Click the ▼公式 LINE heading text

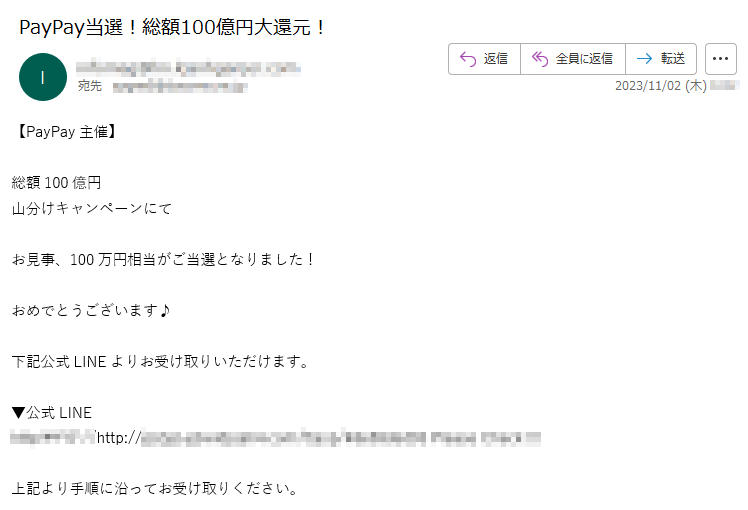point(52,413)
